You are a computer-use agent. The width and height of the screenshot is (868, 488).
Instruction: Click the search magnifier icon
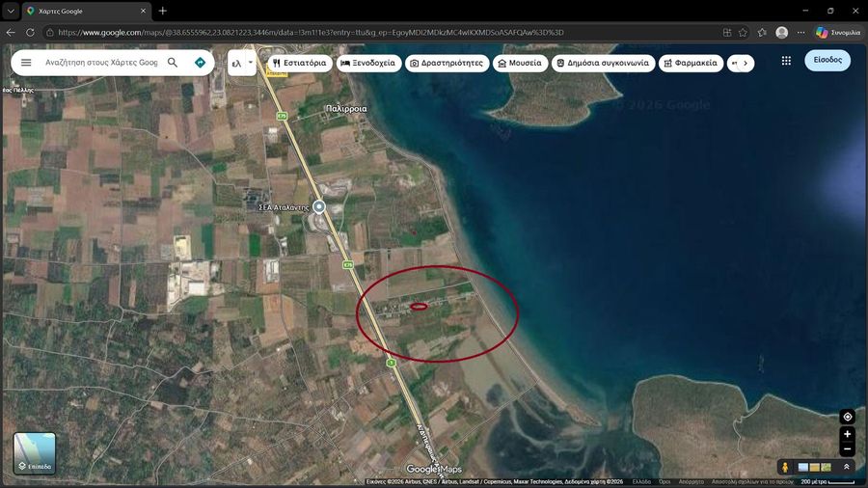[173, 63]
